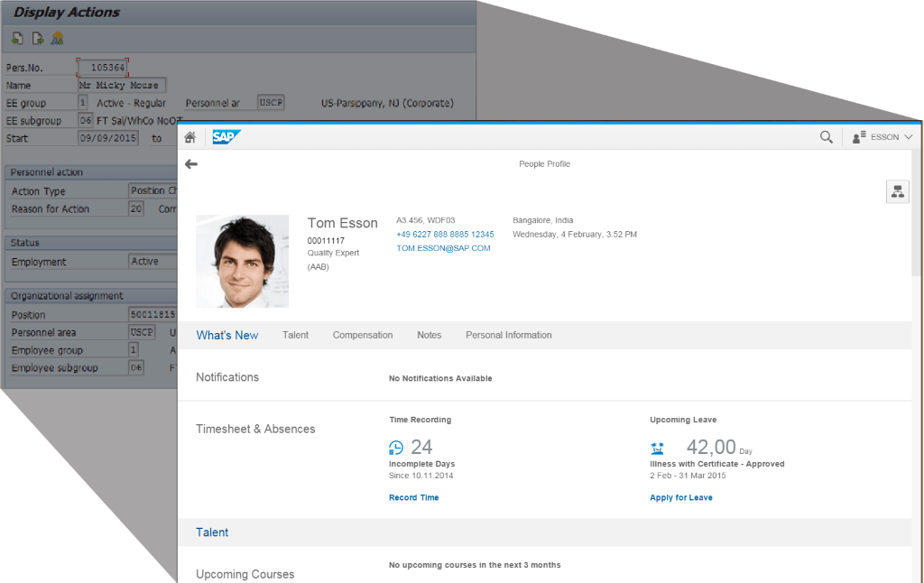Click Apply for Leave
The height and width of the screenshot is (583, 924).
[680, 496]
